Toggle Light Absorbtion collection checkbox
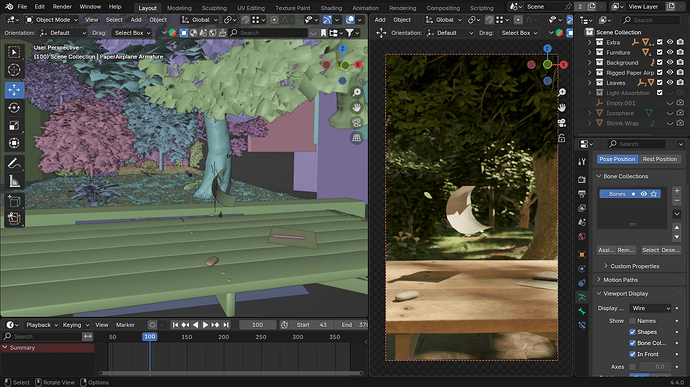This screenshot has height=387, width=690. (x=659, y=93)
